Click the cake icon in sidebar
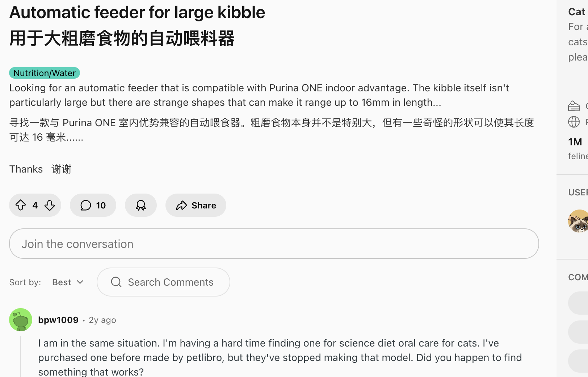 coord(574,106)
